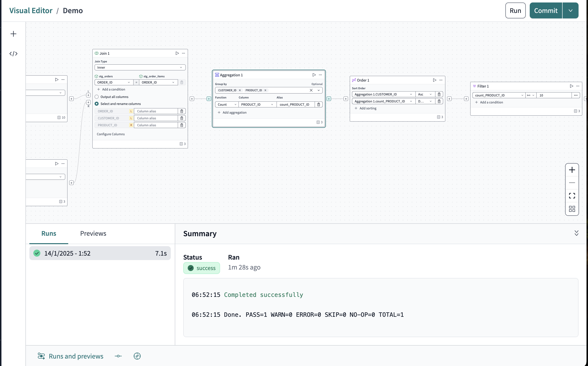Switch to the Previews tab

pyautogui.click(x=93, y=233)
